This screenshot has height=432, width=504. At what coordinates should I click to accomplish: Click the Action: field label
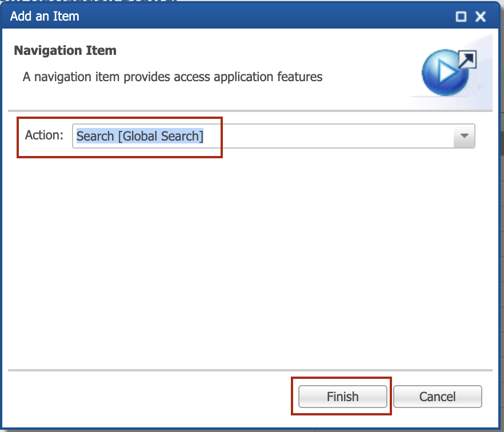coord(45,135)
